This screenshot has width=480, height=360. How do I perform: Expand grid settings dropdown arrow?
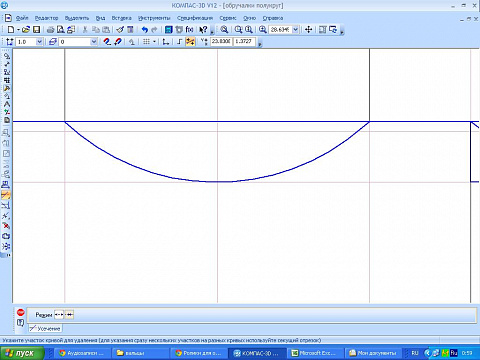pyautogui.click(x=154, y=42)
